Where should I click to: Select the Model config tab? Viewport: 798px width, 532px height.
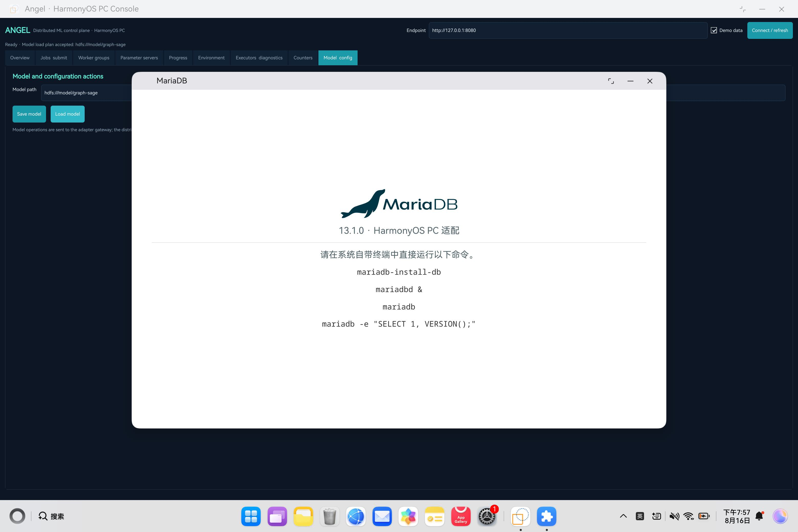[x=338, y=58]
